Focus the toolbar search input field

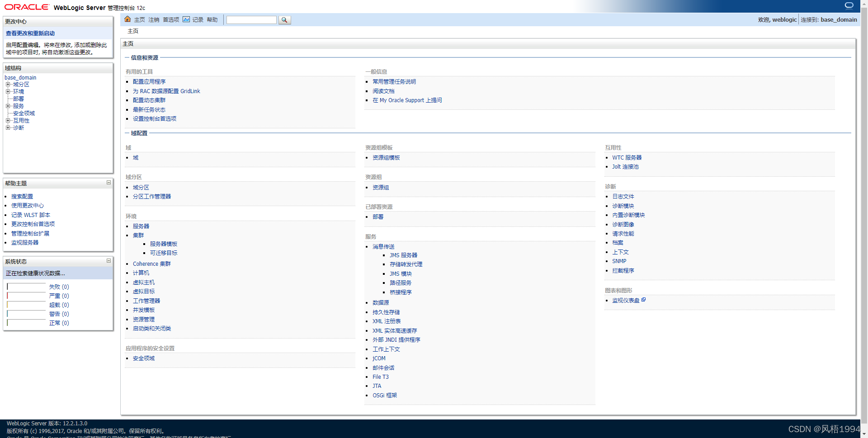click(x=251, y=20)
